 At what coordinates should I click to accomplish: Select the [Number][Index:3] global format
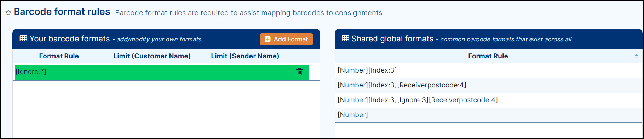coord(488,70)
